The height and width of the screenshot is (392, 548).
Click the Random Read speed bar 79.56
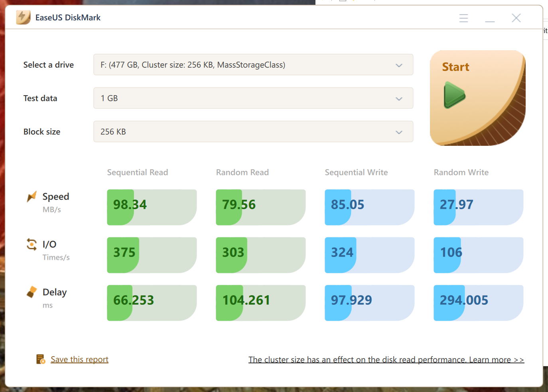point(261,207)
